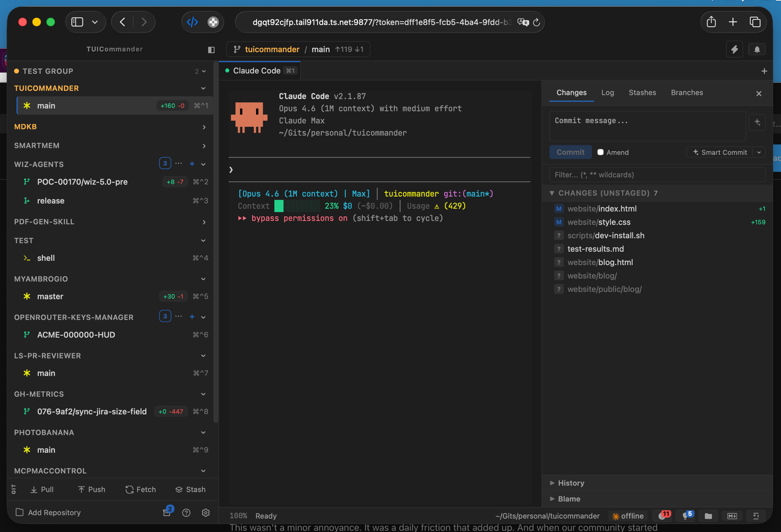Open notifications via the bell icon
Screen dimensions: 781x532
(x=757, y=49)
